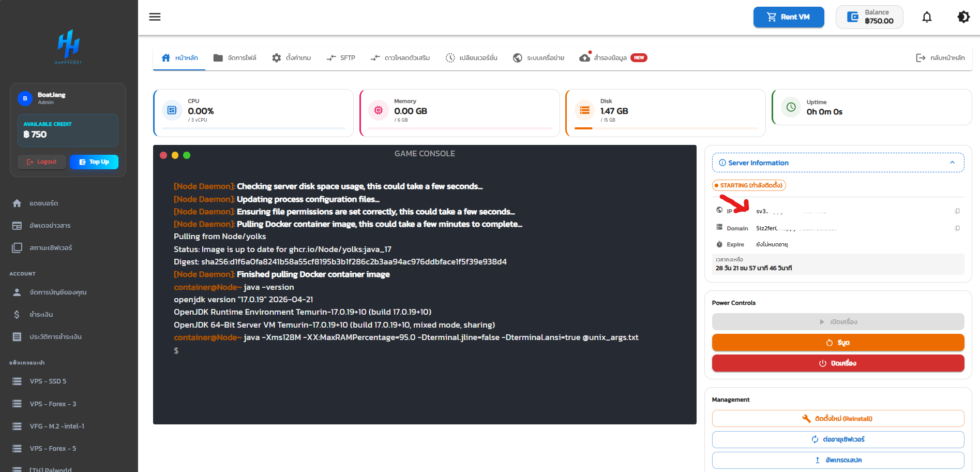
Task: Open the notifications bell
Action: coord(927,17)
